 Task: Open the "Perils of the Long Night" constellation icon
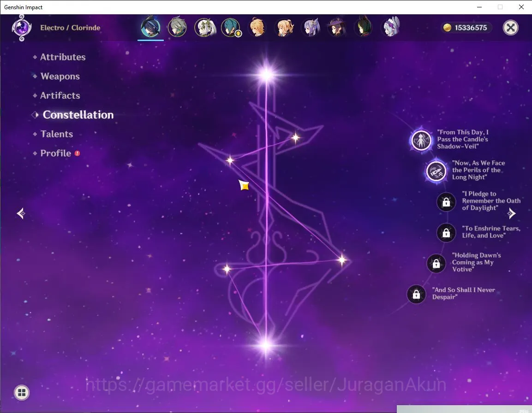coord(436,171)
